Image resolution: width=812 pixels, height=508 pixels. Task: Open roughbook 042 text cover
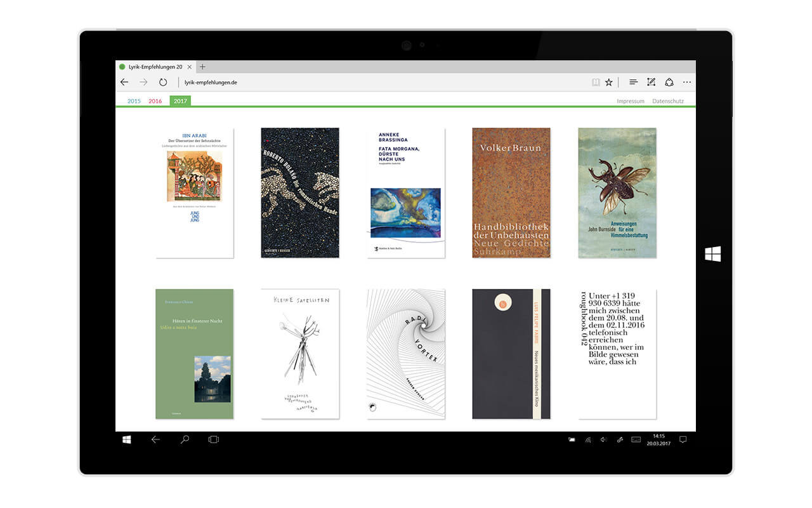[x=617, y=354]
